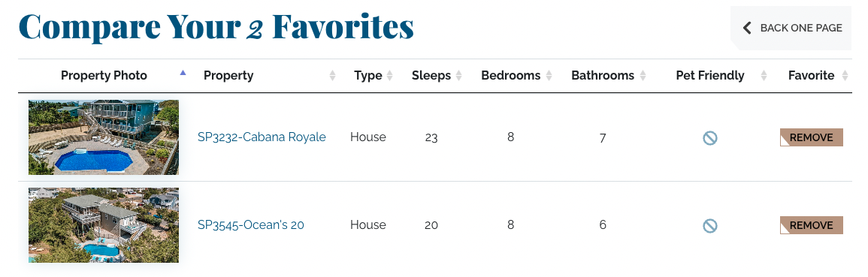
Task: Click the sort arrows next to Favorite
Action: click(845, 76)
